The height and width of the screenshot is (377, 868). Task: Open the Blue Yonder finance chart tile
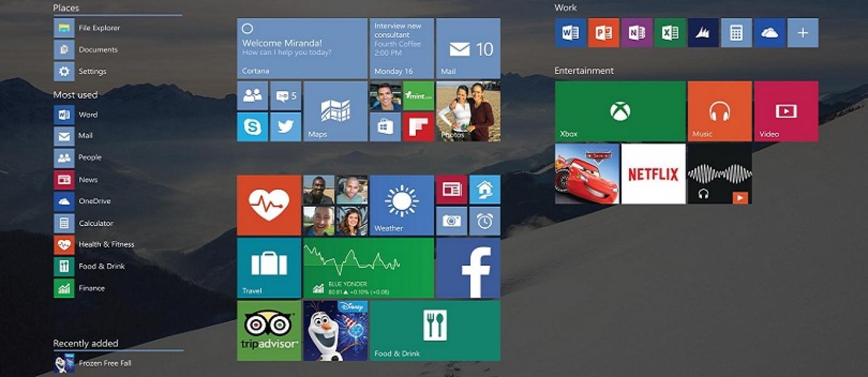(x=369, y=268)
